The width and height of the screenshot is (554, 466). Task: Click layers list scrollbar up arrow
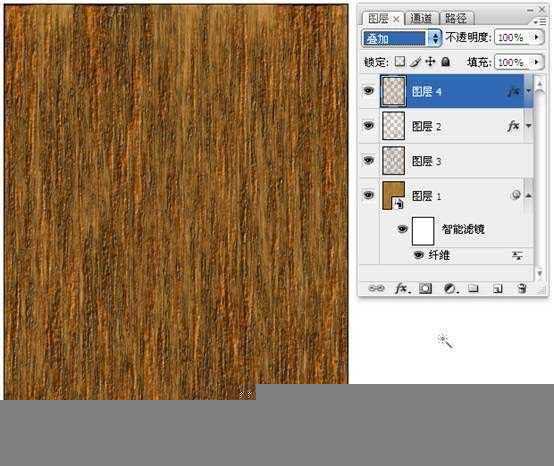(x=540, y=84)
